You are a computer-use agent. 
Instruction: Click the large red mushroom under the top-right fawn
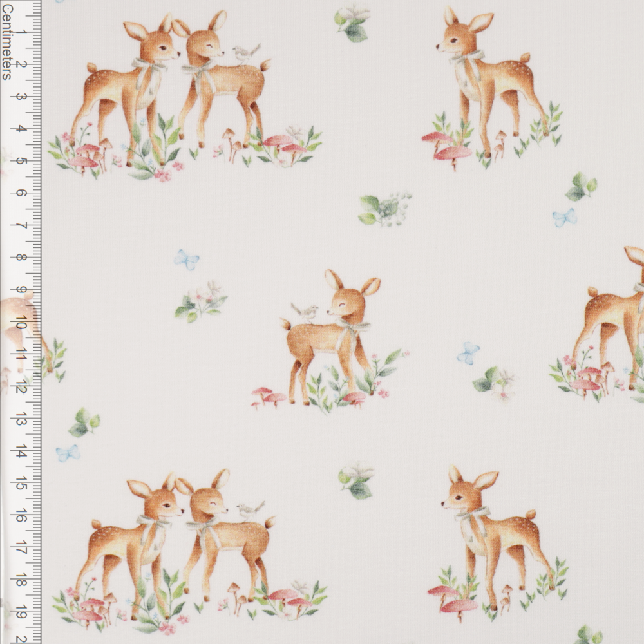pos(453,153)
